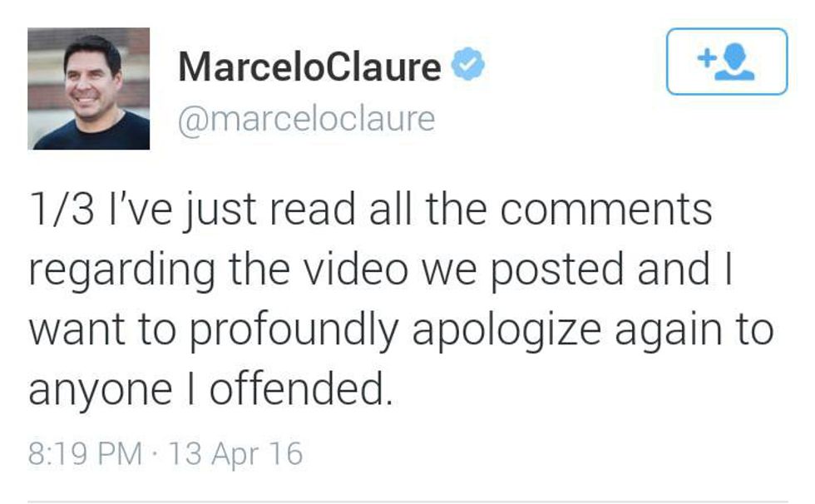Viewport: 815px width, 504px height.
Task: Click the 8:19 PM timestamp
Action: click(x=85, y=453)
